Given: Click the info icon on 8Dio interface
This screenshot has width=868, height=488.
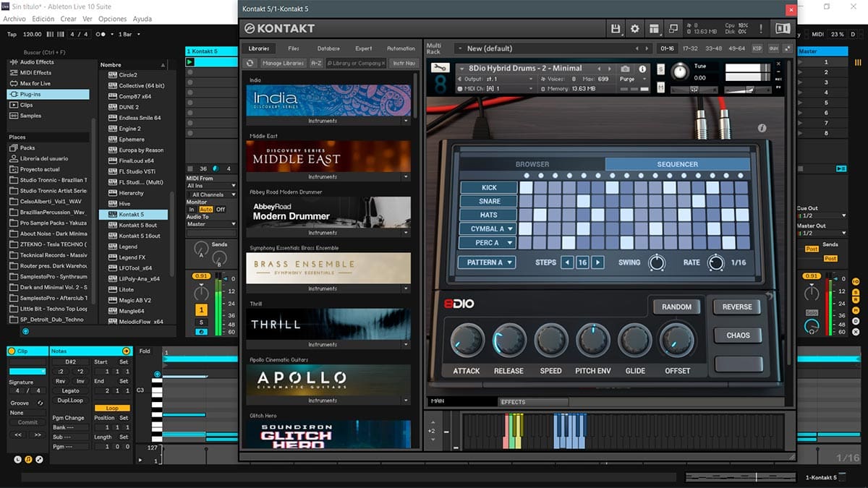Looking at the screenshot, I should pyautogui.click(x=762, y=128).
